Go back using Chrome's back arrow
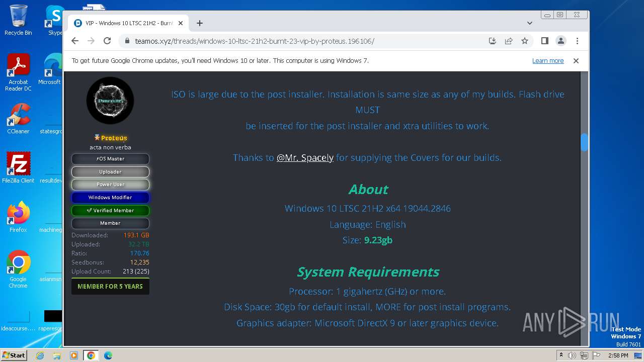The image size is (644, 362). point(75,41)
